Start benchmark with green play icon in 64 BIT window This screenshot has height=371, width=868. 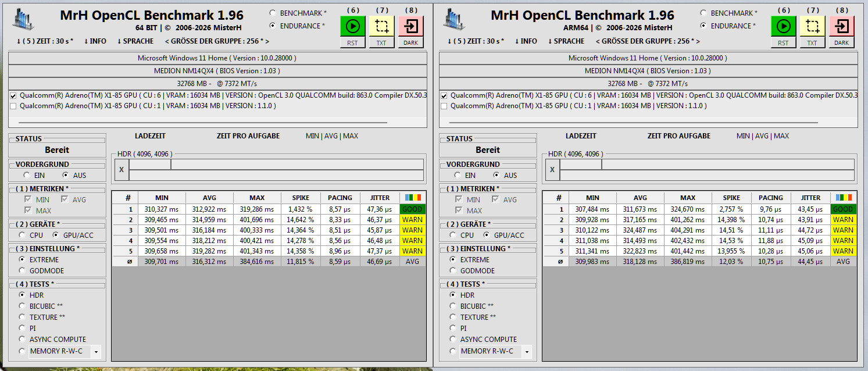click(x=352, y=26)
